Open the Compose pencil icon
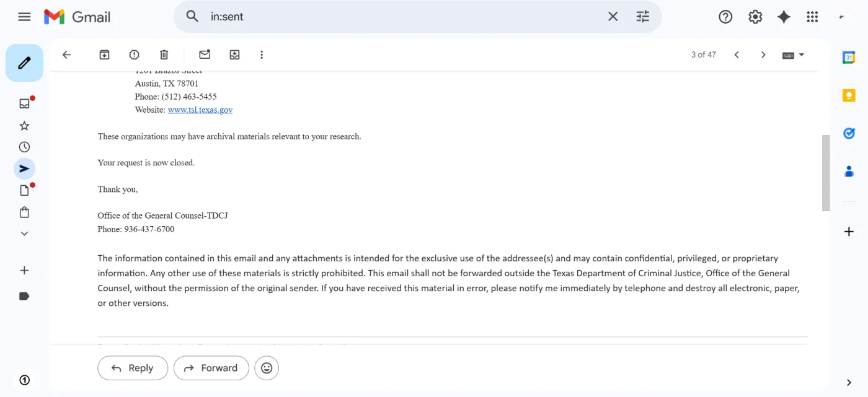The image size is (868, 397). coord(24,62)
